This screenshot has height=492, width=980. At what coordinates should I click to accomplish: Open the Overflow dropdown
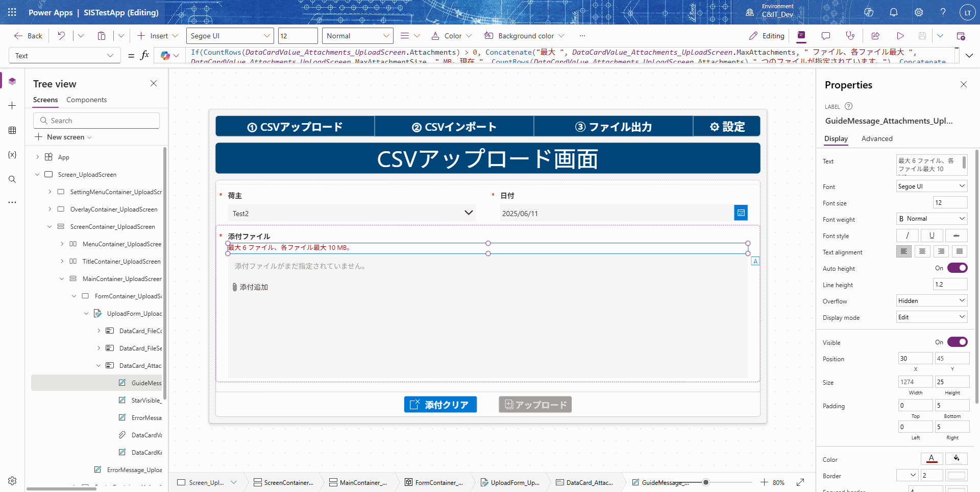(x=932, y=301)
